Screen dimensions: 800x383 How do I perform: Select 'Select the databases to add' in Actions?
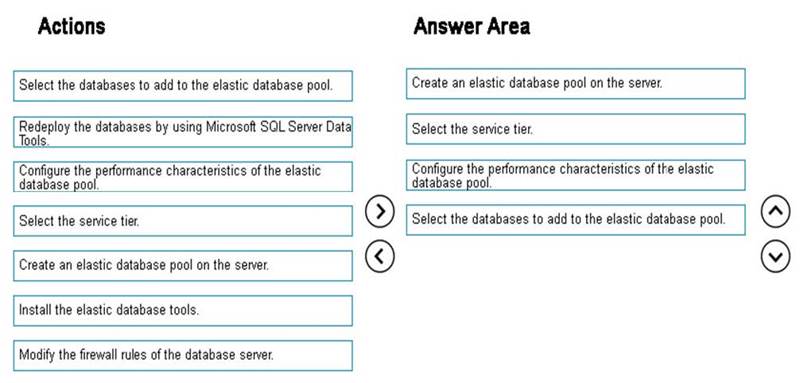pos(183,86)
